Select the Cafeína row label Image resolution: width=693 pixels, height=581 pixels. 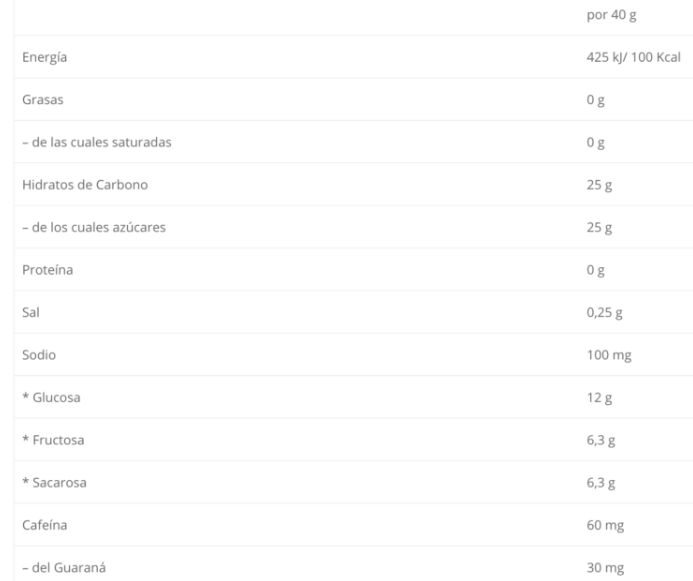click(45, 525)
